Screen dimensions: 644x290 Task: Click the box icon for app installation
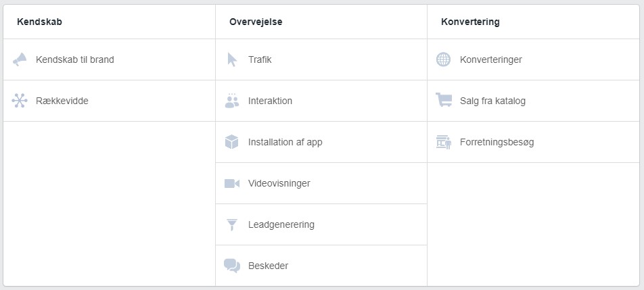click(231, 142)
